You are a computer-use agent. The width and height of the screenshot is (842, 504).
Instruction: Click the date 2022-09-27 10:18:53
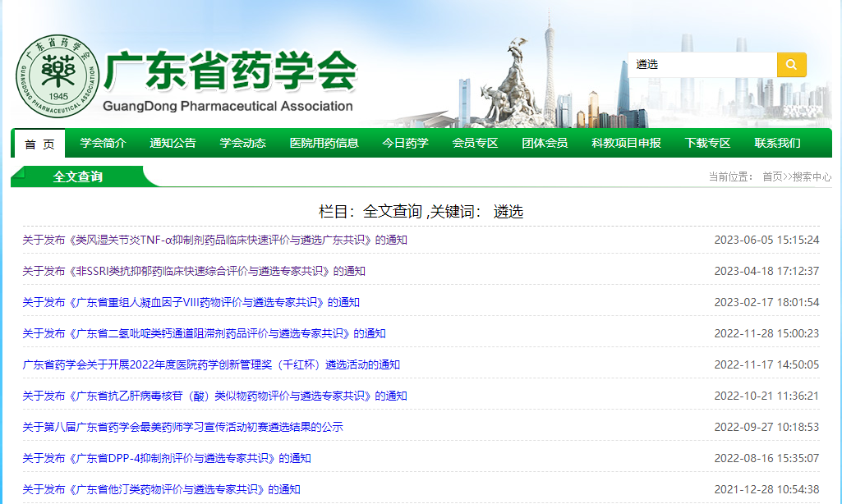click(x=766, y=427)
